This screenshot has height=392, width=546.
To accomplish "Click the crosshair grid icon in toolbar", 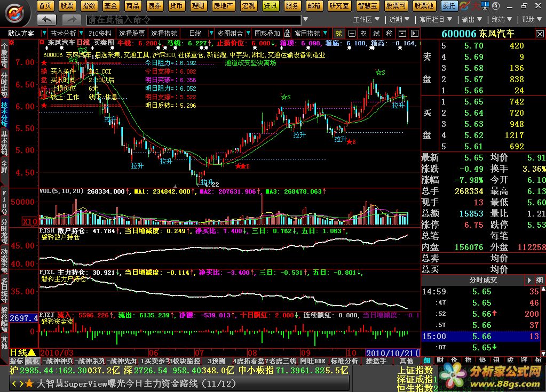I will [352, 34].
